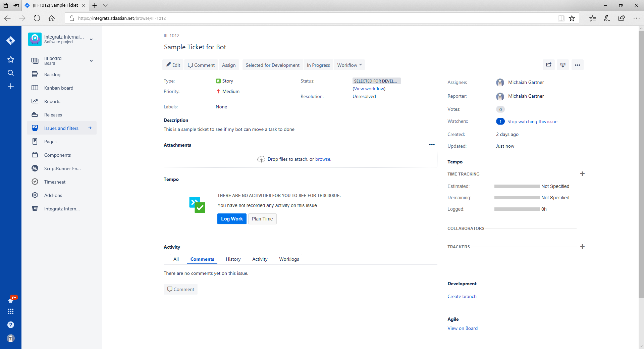Open notifications icon with 9+ badge
Image resolution: width=644 pixels, height=349 pixels.
11,300
